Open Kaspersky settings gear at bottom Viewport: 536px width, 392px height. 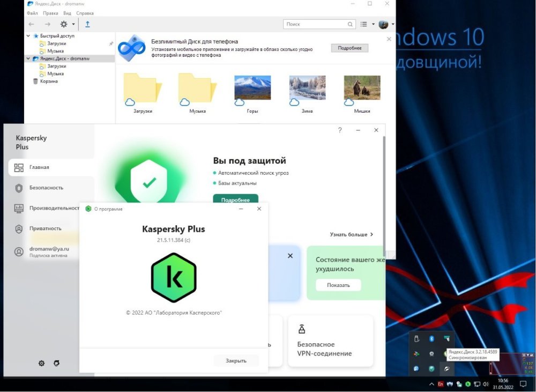pyautogui.click(x=41, y=363)
